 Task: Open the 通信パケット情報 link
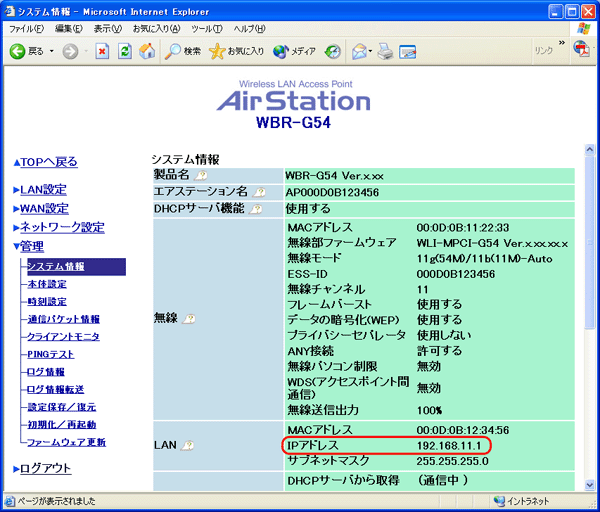[64, 319]
